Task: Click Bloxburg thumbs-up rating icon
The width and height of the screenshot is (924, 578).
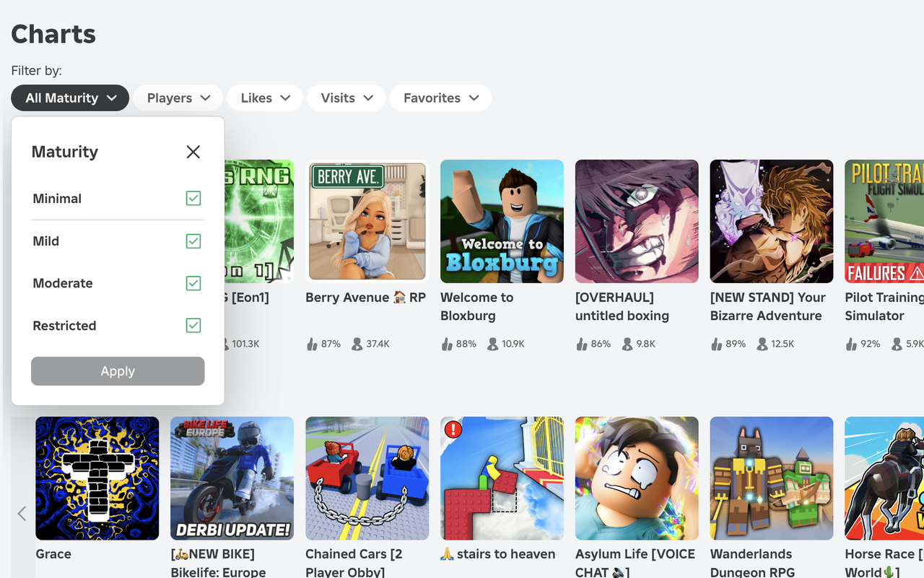Action: (447, 344)
